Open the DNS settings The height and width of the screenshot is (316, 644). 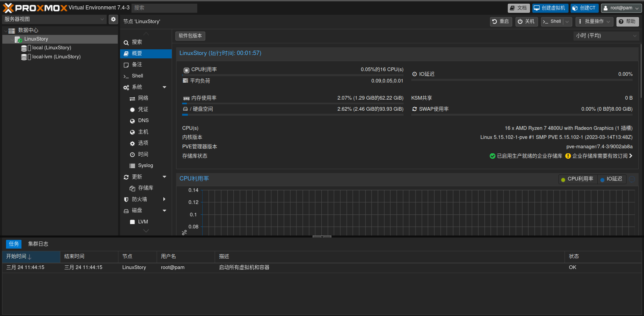(x=143, y=120)
